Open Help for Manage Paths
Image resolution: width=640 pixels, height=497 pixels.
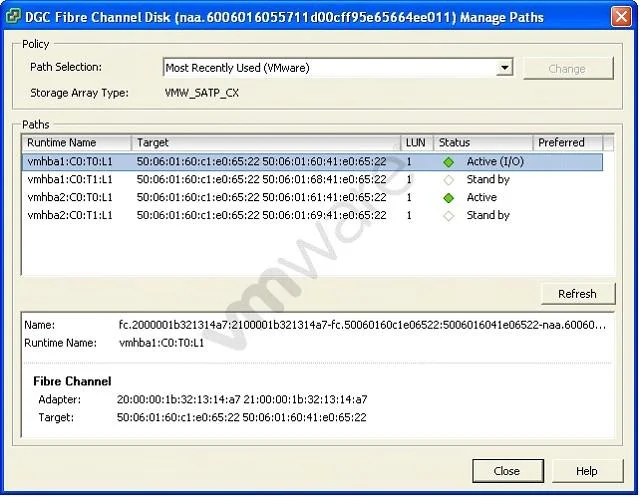[587, 471]
